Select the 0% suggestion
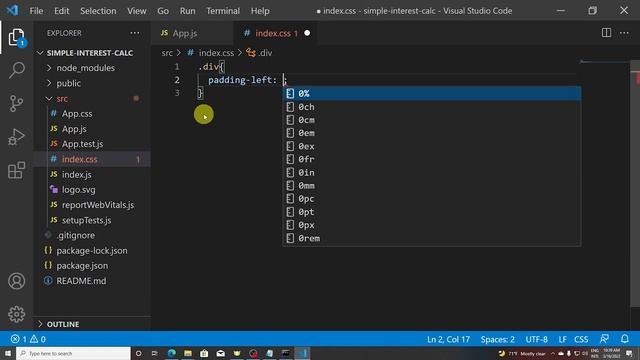Viewport: 640px width, 360px height. click(432, 93)
